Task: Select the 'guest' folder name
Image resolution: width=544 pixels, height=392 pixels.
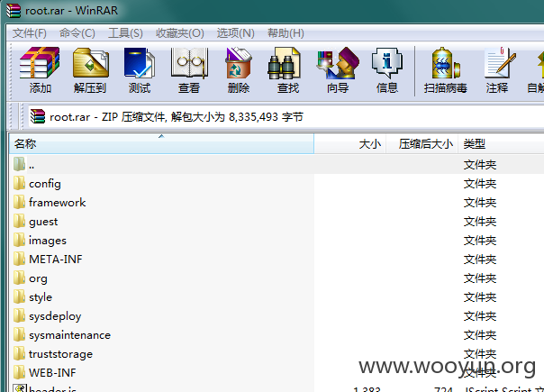Action: pos(43,222)
